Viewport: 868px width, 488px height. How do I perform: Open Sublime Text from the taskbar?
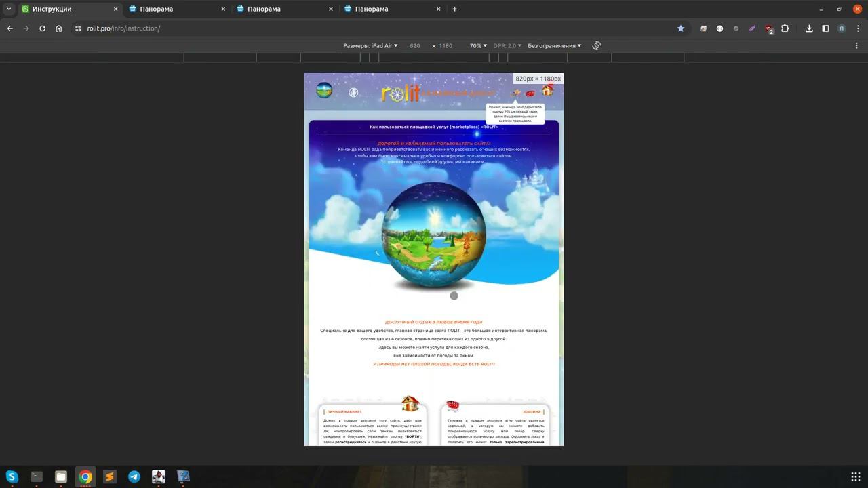click(110, 476)
